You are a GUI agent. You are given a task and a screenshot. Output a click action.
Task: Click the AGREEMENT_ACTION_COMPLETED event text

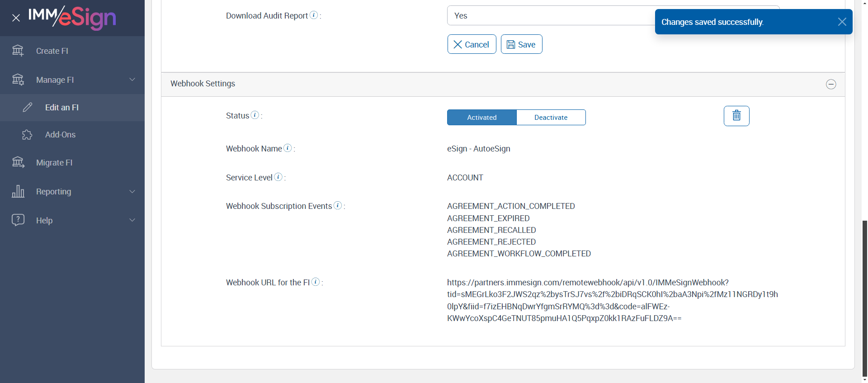pos(511,206)
